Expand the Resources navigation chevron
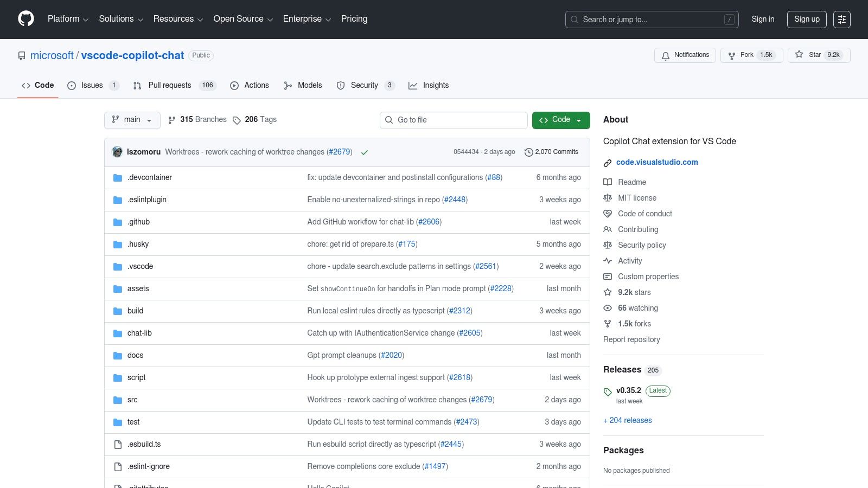This screenshot has height=488, width=868. (200, 19)
